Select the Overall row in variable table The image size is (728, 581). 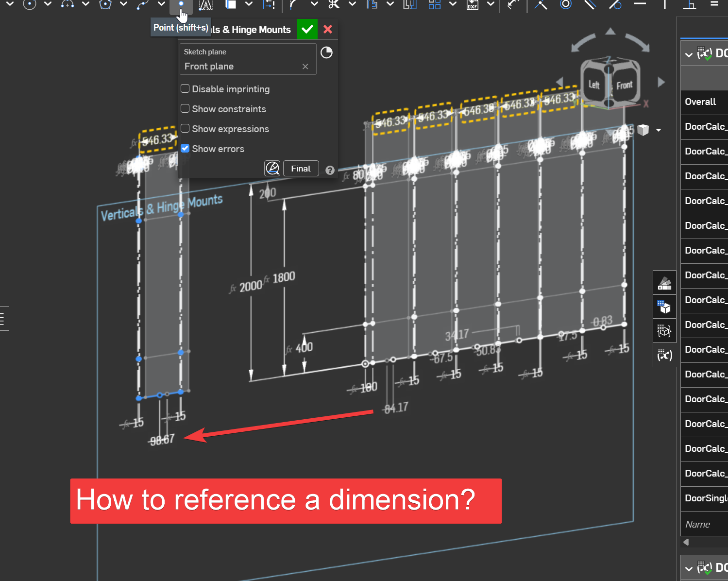[700, 102]
